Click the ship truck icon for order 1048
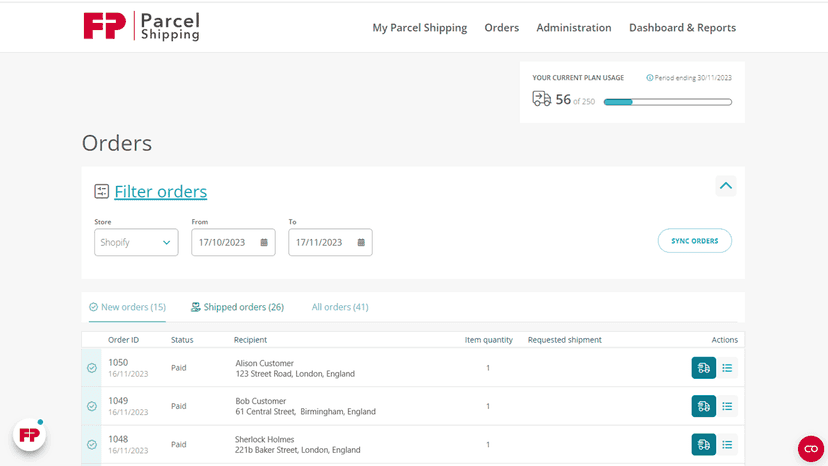Screen dimensions: 828x466 [703, 445]
